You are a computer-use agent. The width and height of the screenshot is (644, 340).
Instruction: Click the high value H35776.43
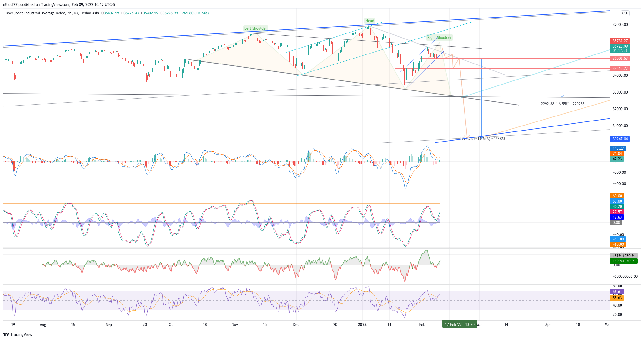click(130, 13)
